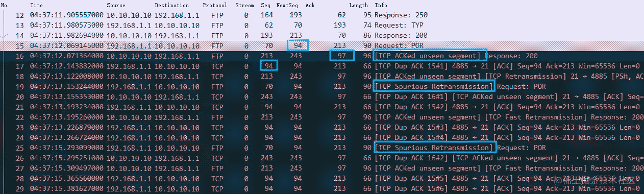Select packet number 25 in the No. column
Screen dimensions: 644x194
pos(20,148)
